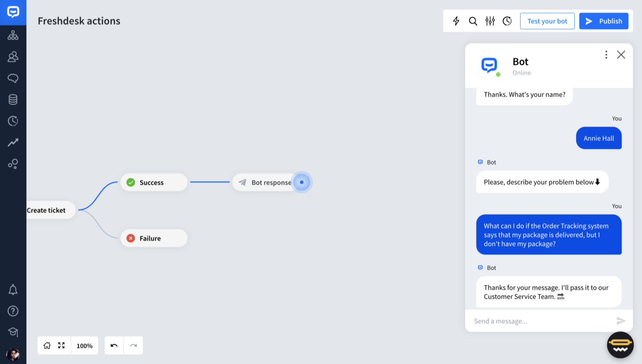Image resolution: width=642 pixels, height=364 pixels.
Task: Open the analytics reports sidebar icon
Action: pos(13,142)
